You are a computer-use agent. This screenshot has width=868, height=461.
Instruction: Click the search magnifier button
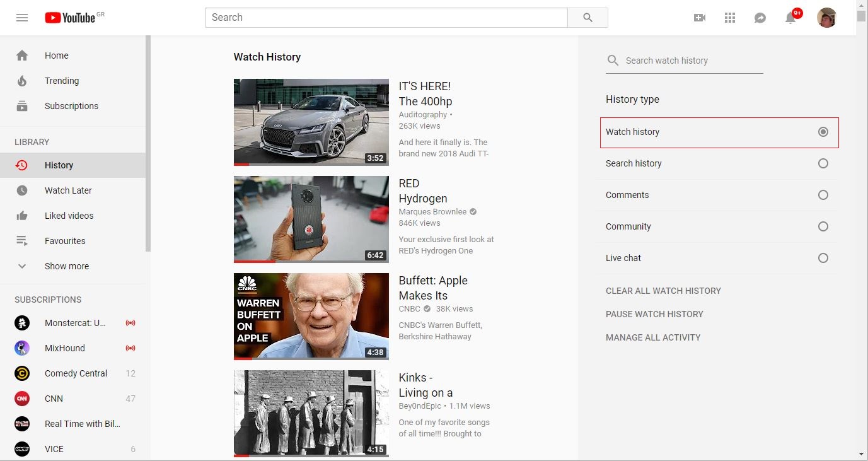tap(587, 18)
